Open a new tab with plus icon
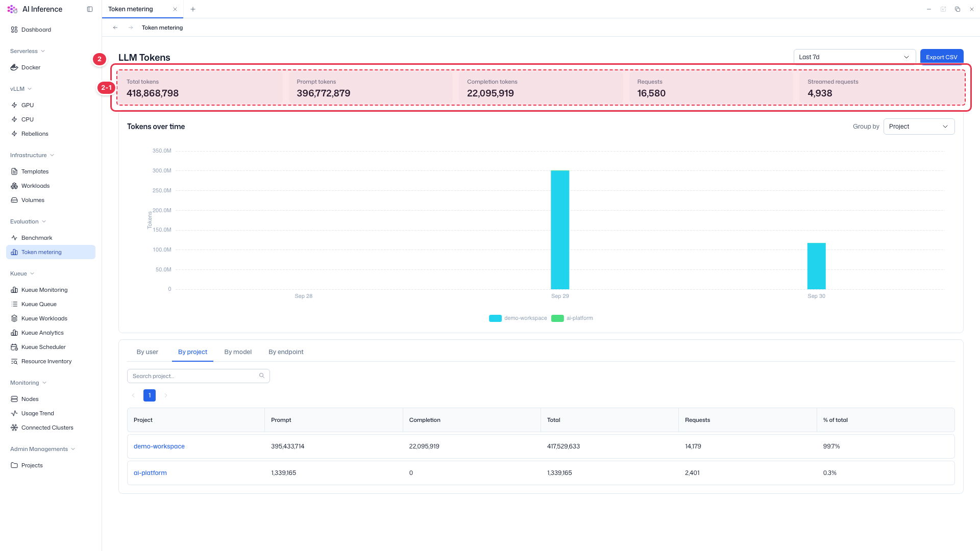The width and height of the screenshot is (980, 551). coord(193,9)
